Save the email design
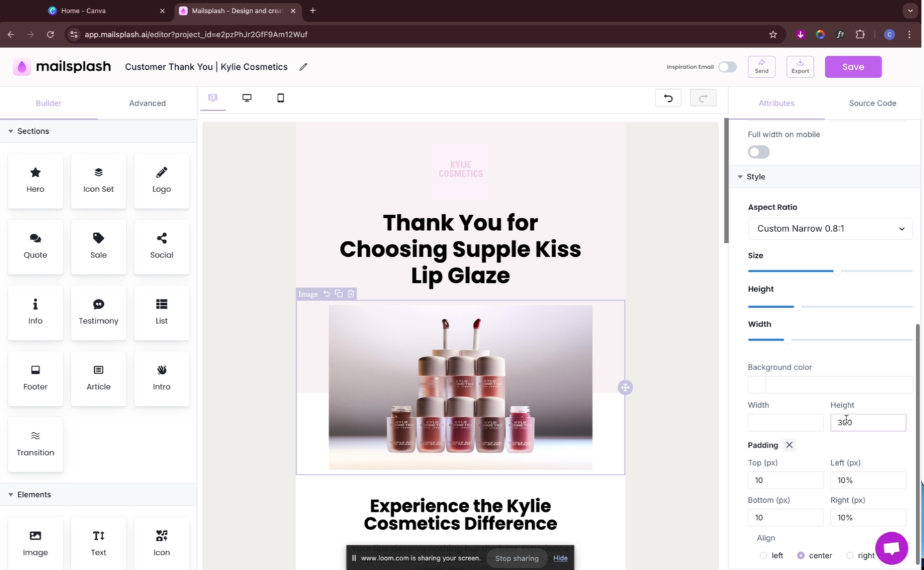The image size is (924, 570). (x=852, y=67)
